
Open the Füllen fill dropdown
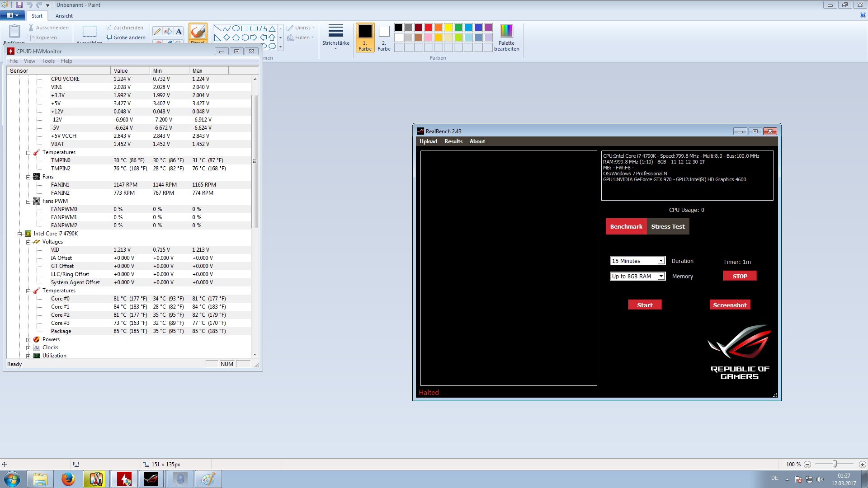[x=300, y=38]
